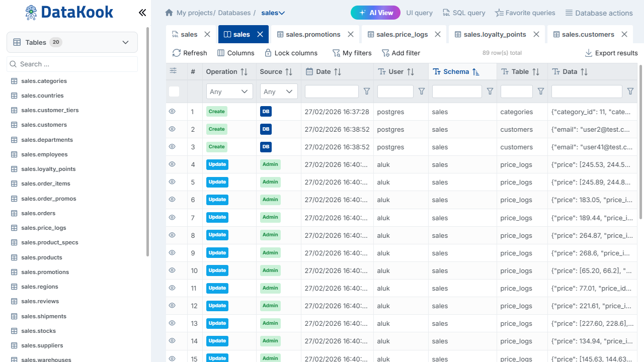Open the Data column filter funnel
This screenshot has height=362, width=644.
click(x=630, y=92)
